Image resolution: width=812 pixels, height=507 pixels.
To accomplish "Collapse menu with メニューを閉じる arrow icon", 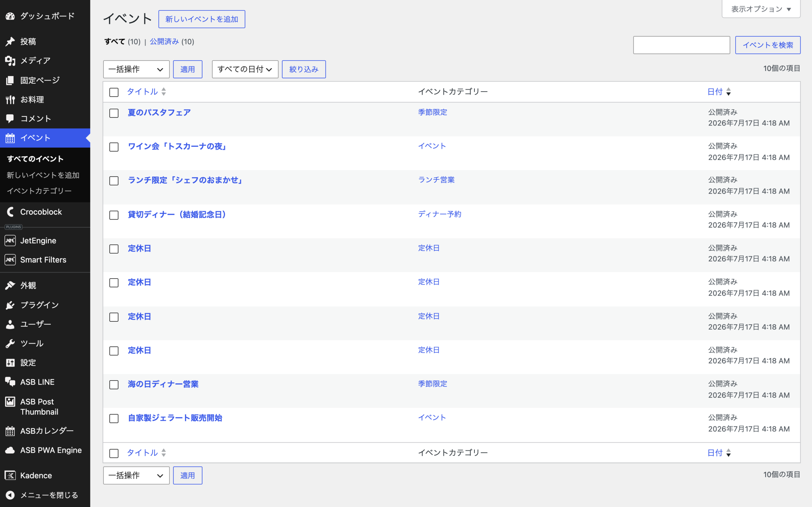I will [x=10, y=495].
